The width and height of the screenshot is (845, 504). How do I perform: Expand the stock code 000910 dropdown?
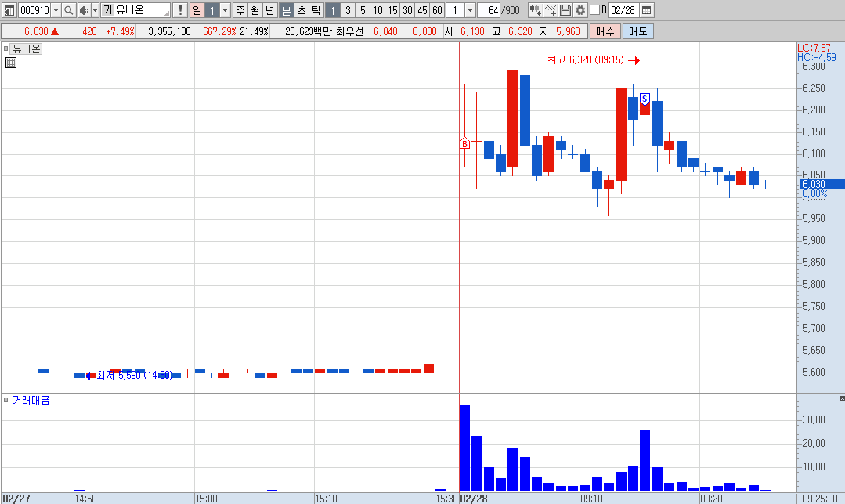[x=56, y=10]
